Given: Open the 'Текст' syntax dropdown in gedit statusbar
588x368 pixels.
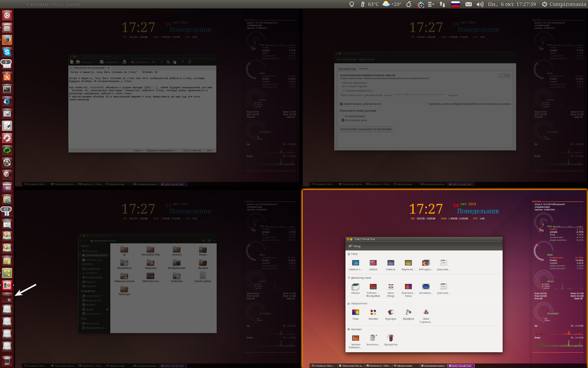Looking at the screenshot, I should (x=139, y=151).
